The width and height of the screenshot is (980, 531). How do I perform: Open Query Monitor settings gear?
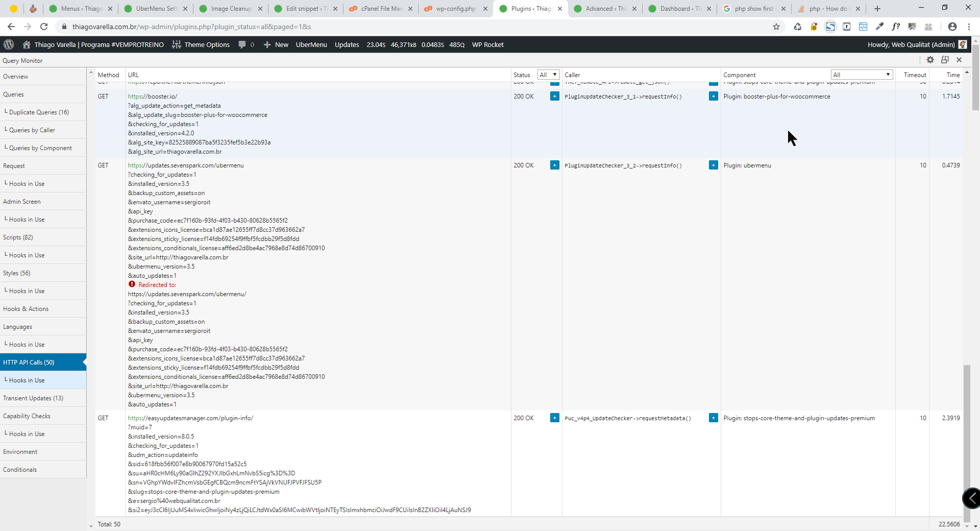coord(930,60)
